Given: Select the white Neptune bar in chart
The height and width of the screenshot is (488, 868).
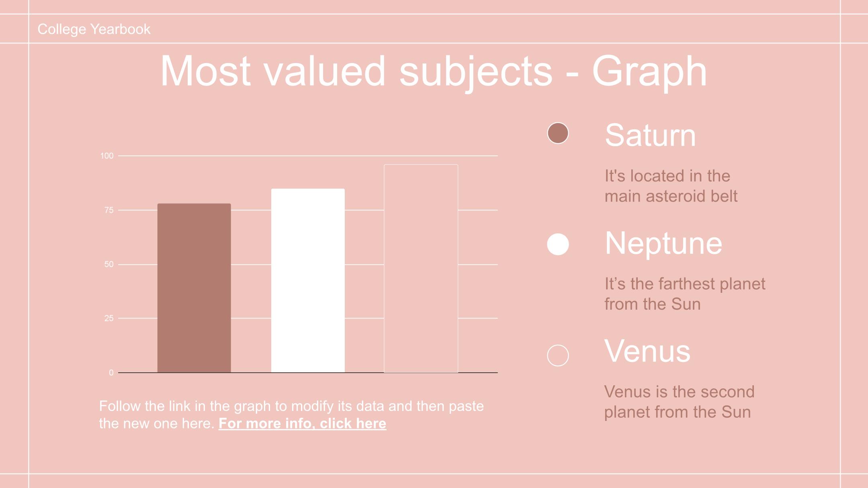Looking at the screenshot, I should point(308,281).
